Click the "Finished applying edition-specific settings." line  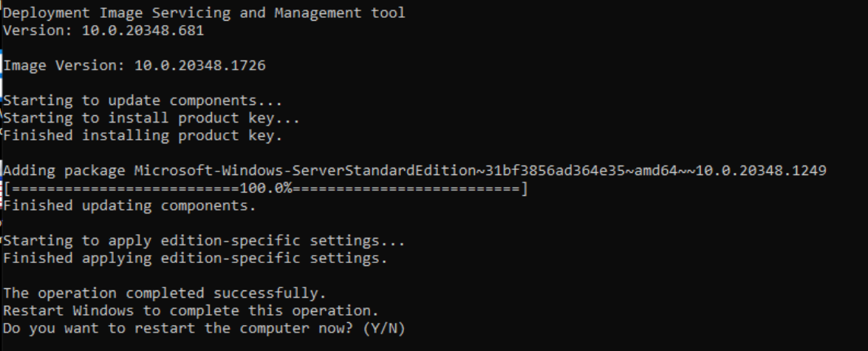[196, 259]
